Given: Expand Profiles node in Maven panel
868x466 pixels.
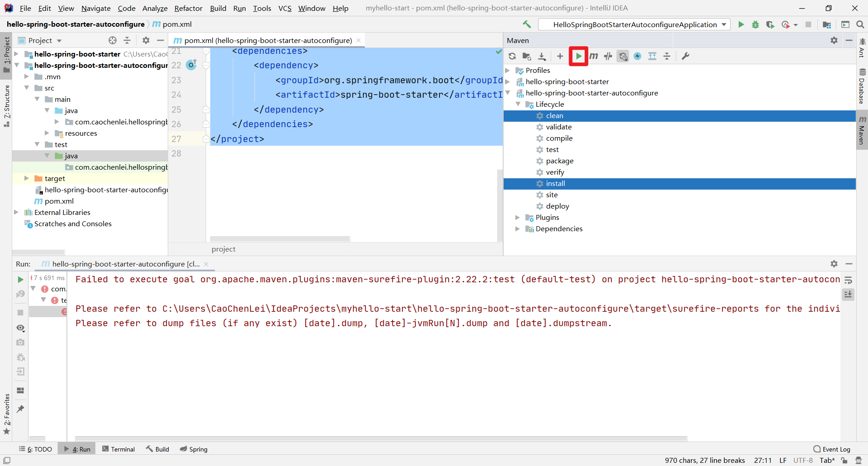Looking at the screenshot, I should point(508,71).
